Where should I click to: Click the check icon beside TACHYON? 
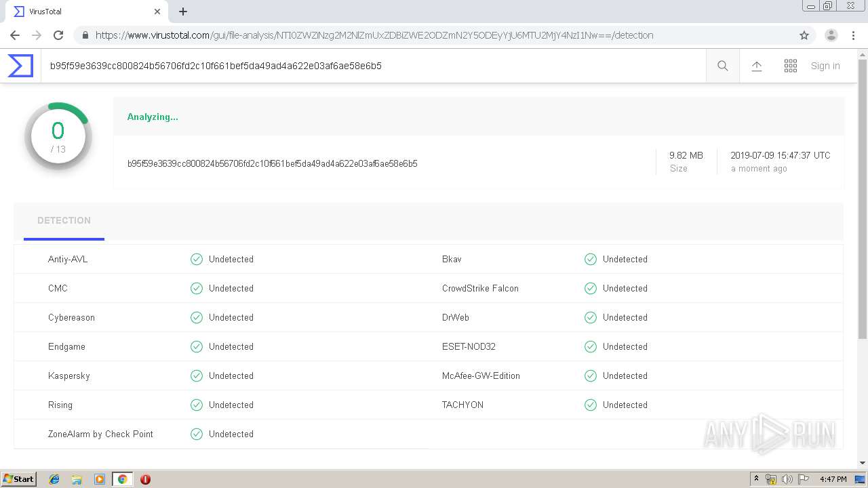[591, 405]
